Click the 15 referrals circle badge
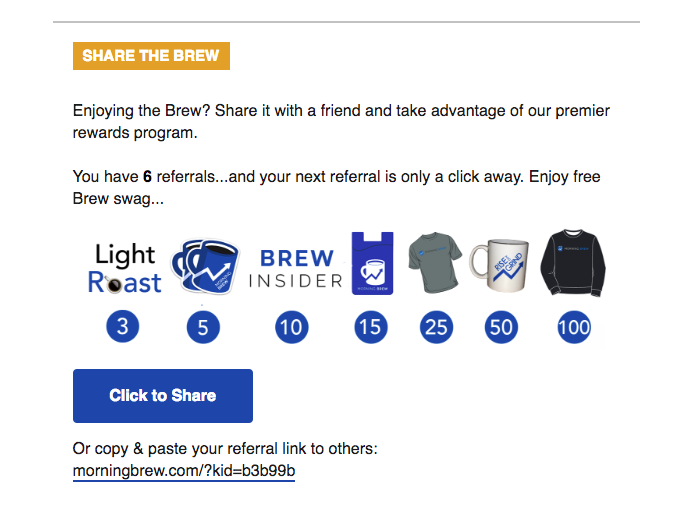696x514 pixels. 371,328
